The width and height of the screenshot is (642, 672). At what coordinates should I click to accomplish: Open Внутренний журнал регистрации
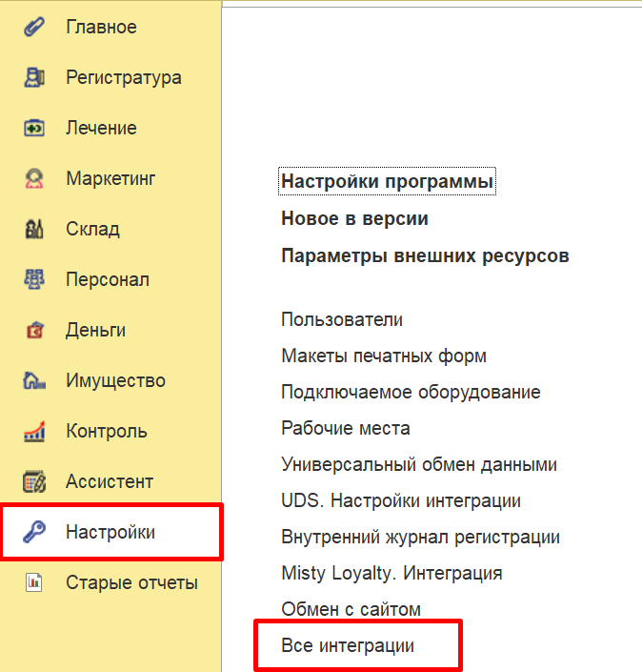click(420, 537)
